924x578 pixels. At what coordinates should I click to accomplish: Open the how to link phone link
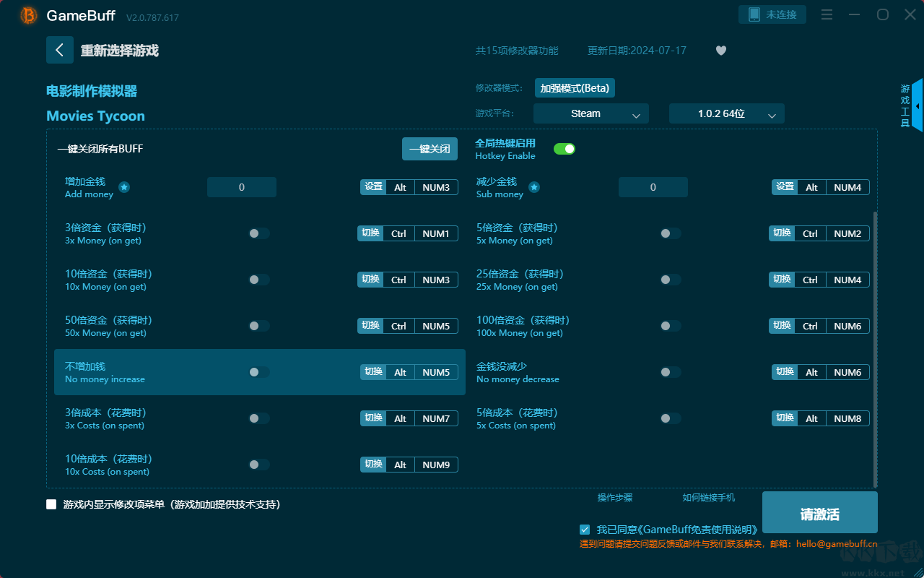[x=708, y=498]
